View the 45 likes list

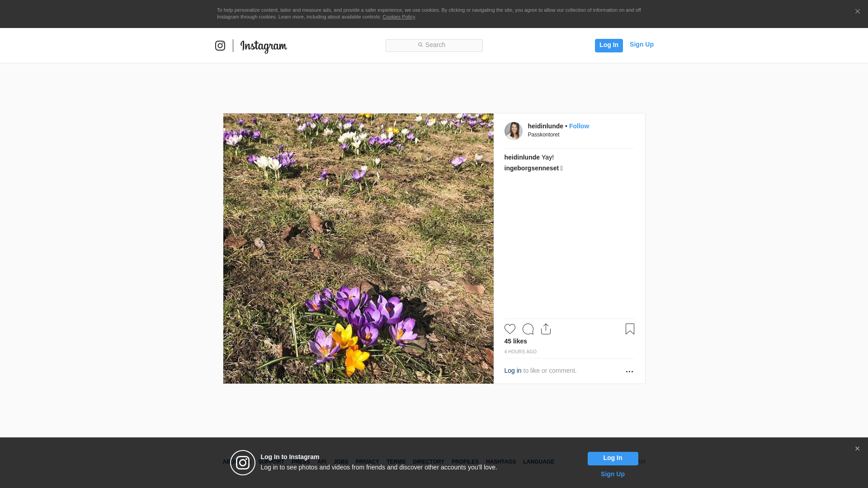point(516,341)
